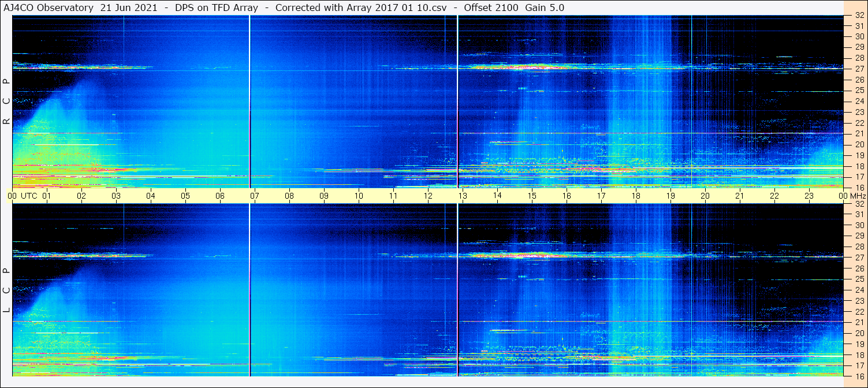Click the 12 hour label on time axis
Image resolution: width=868 pixels, height=388 pixels.
(428, 196)
